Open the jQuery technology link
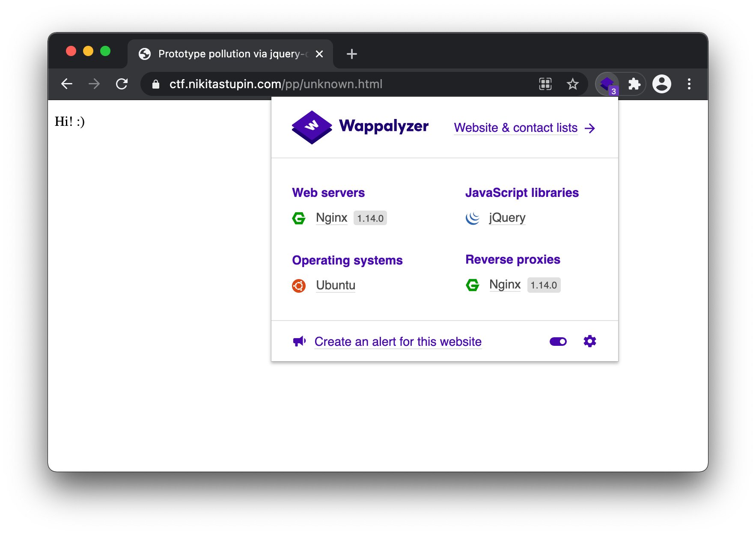Screen dimensions: 756x535 pos(507,218)
